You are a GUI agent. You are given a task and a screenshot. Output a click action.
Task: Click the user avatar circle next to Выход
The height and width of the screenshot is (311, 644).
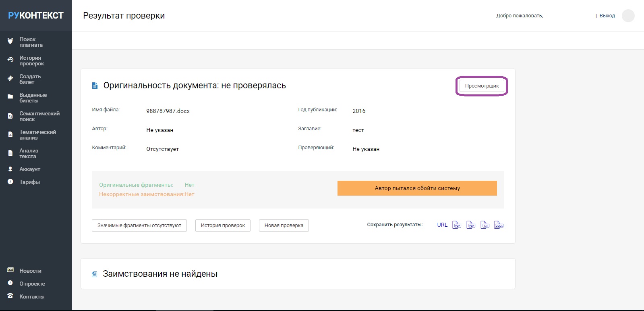coord(628,16)
